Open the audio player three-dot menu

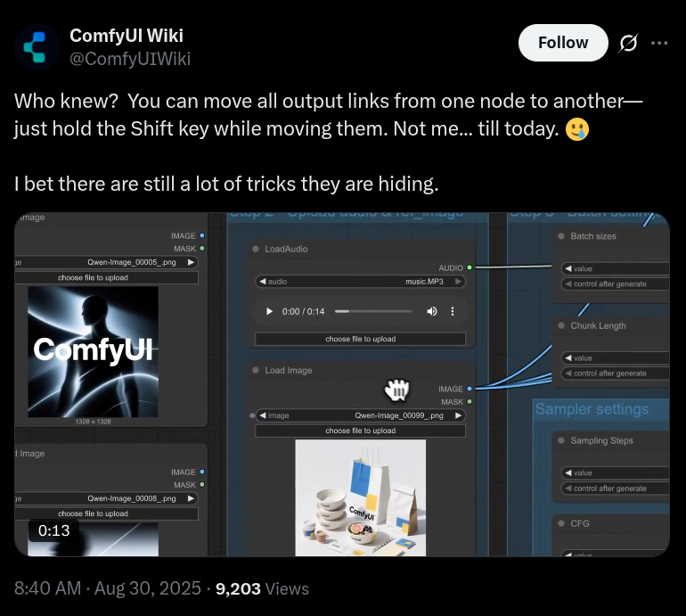453,311
